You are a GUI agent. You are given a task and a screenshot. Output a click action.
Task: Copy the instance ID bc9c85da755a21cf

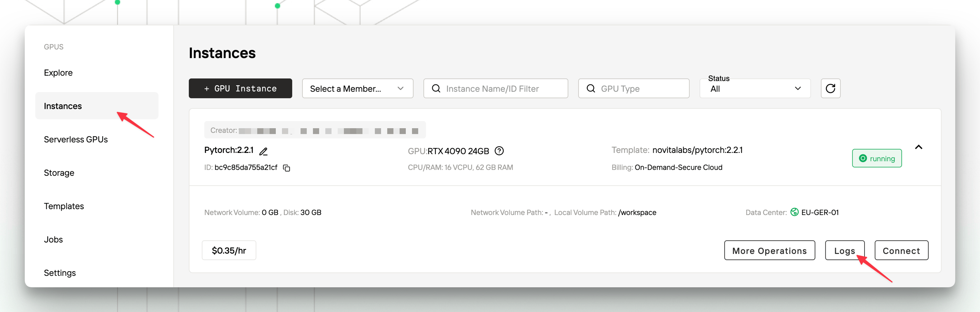point(287,168)
